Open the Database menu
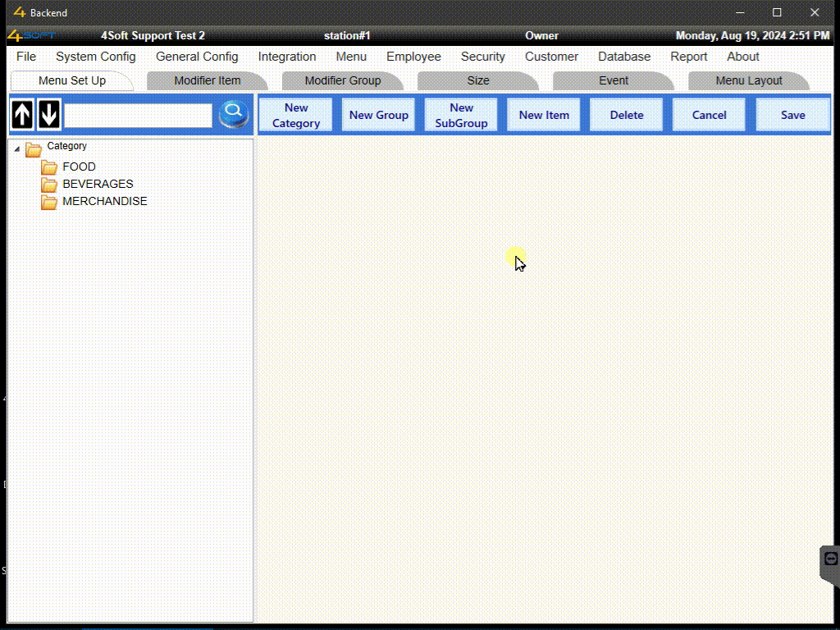Image resolution: width=840 pixels, height=630 pixels. (624, 57)
